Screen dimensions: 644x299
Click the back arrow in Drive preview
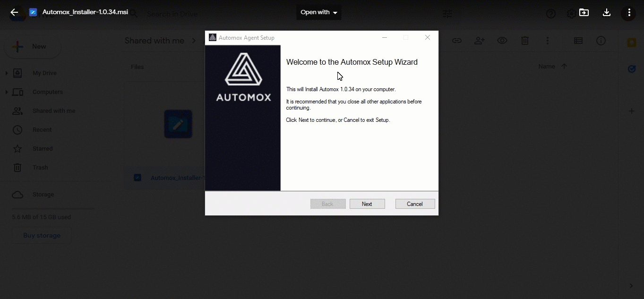tap(15, 13)
